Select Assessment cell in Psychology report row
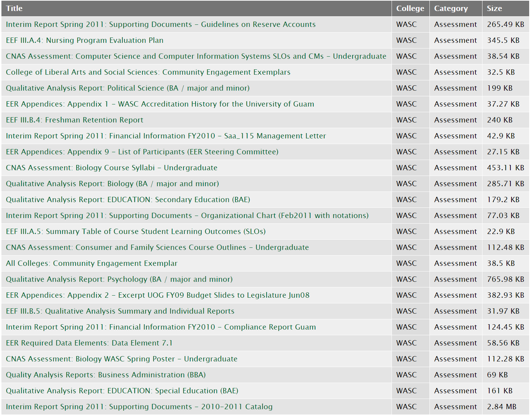532x417 pixels. 456,279
